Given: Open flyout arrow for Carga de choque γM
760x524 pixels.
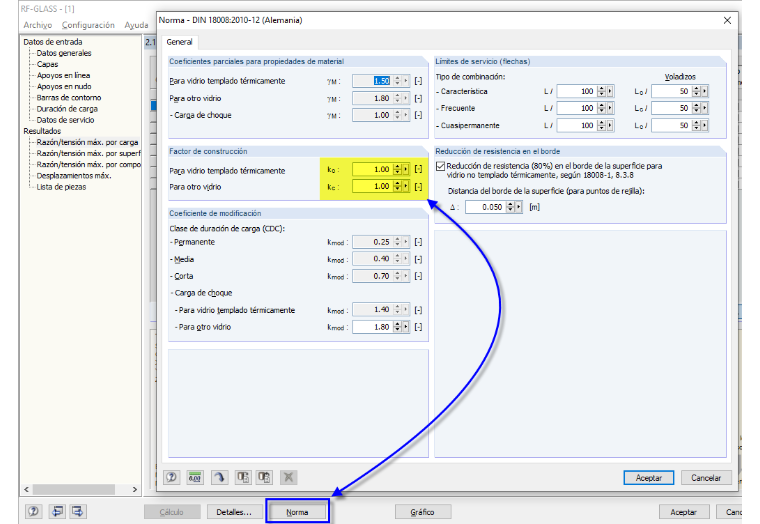Looking at the screenshot, I should pyautogui.click(x=406, y=115).
